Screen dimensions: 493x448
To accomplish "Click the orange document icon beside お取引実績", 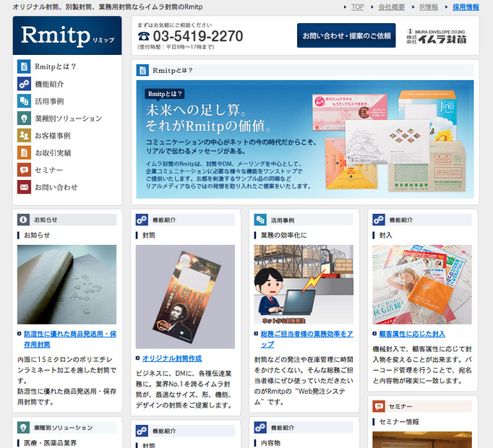I will pos(24,152).
